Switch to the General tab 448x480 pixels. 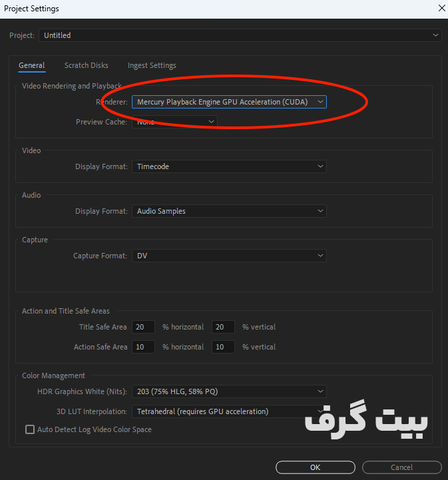pos(32,65)
